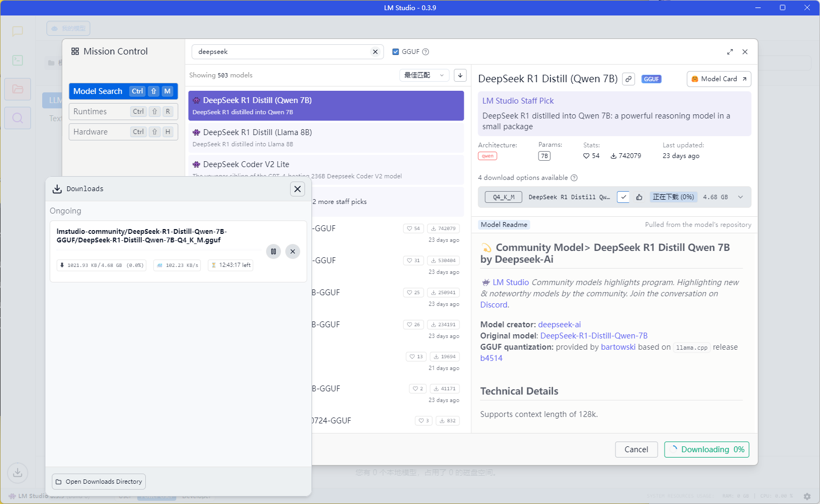Screen dimensions: 820x504
Task: Click the Mission Control grid icon
Action: point(75,51)
